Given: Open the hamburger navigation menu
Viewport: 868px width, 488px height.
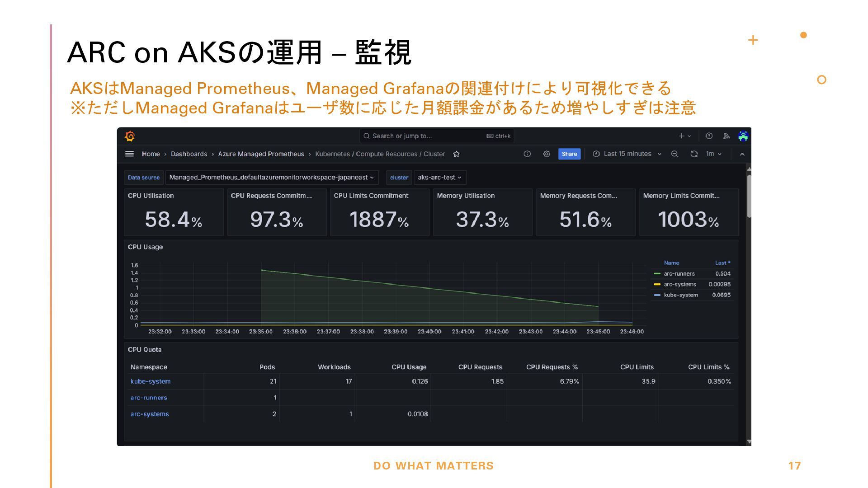Looking at the screenshot, I should click(130, 154).
